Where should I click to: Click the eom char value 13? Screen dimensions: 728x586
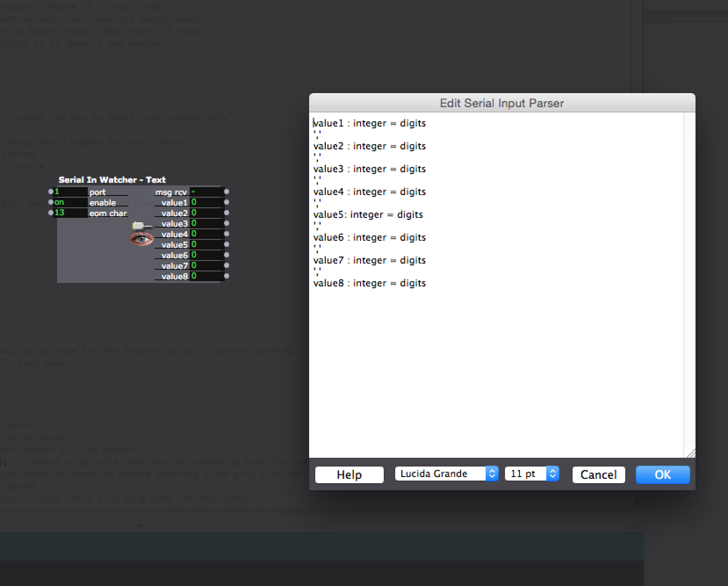[x=70, y=213]
